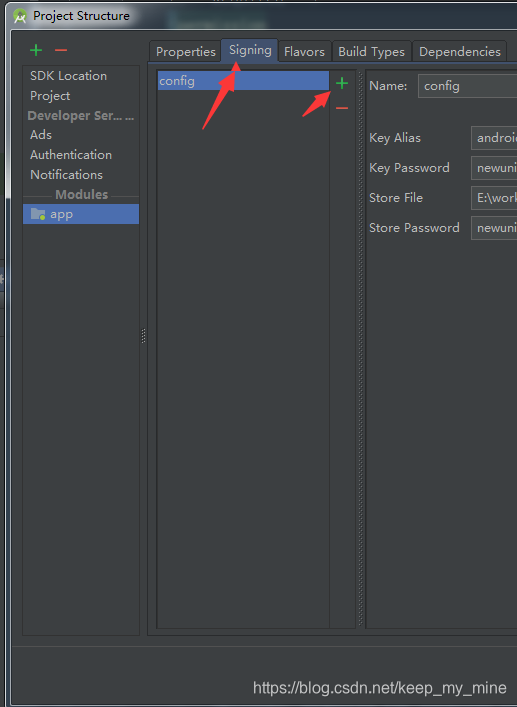
Task: Open the Properties tab
Action: pyautogui.click(x=186, y=51)
